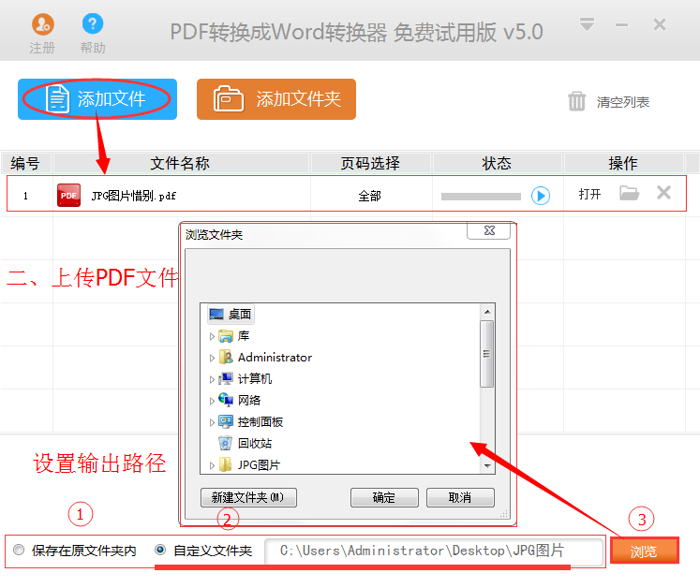The height and width of the screenshot is (588, 700).
Task: Select 自定义文件夹 radio button
Action: coord(160,550)
